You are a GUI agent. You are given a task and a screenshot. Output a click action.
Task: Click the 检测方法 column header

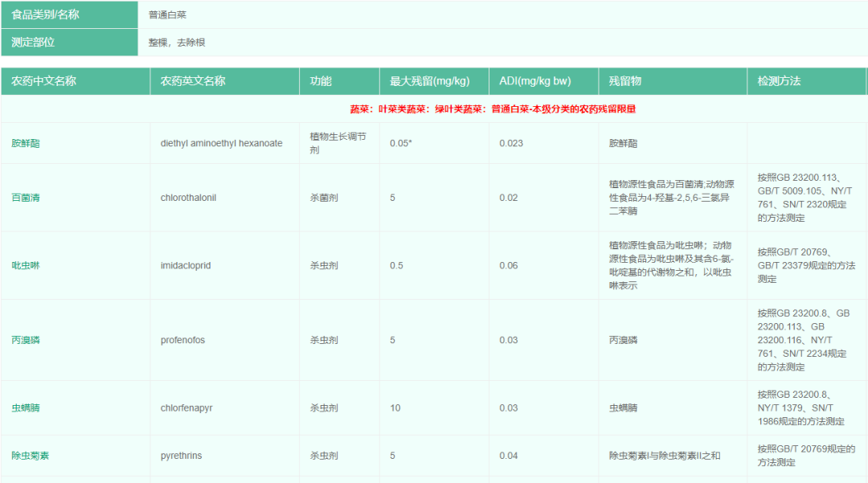(x=807, y=81)
